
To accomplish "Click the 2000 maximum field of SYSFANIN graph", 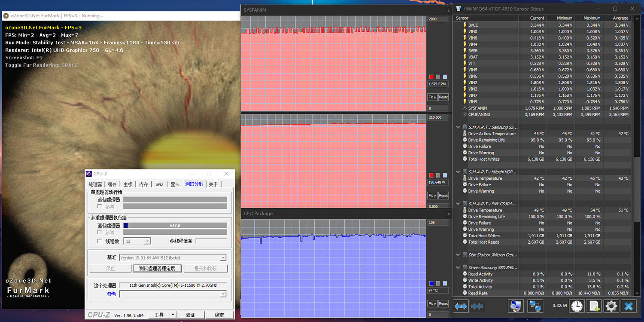I will click(438, 19).
